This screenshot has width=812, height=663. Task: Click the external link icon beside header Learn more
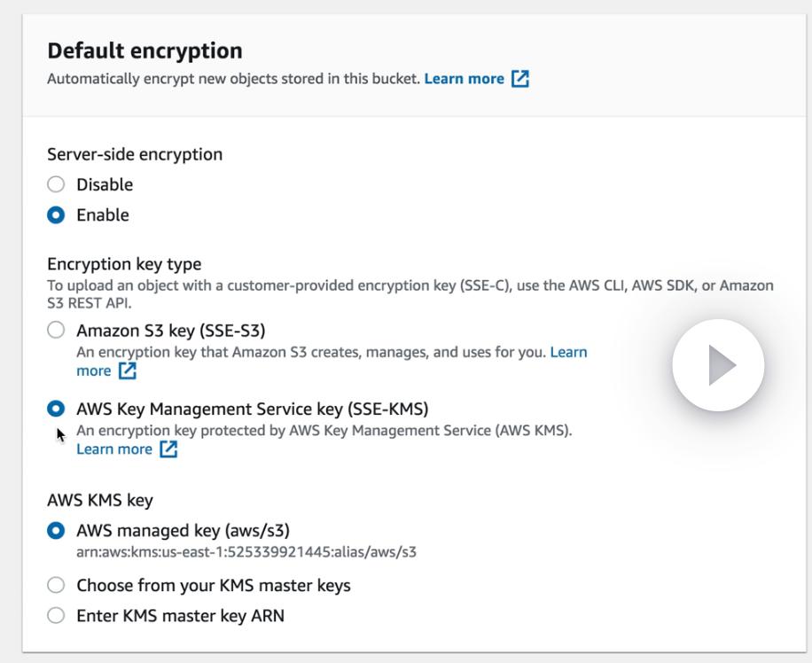(520, 79)
